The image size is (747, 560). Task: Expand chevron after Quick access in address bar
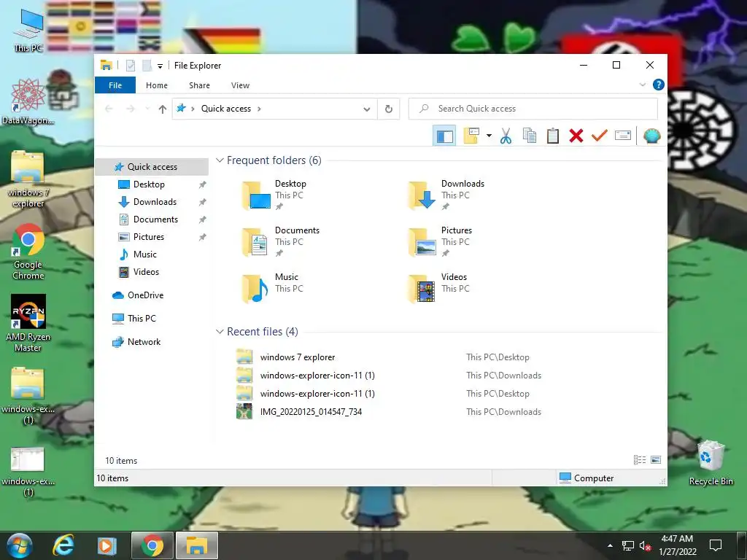[259, 109]
